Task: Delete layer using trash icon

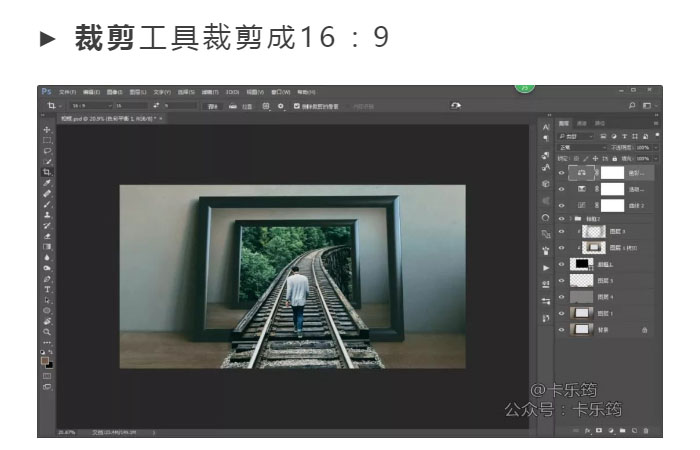Action: 646,431
